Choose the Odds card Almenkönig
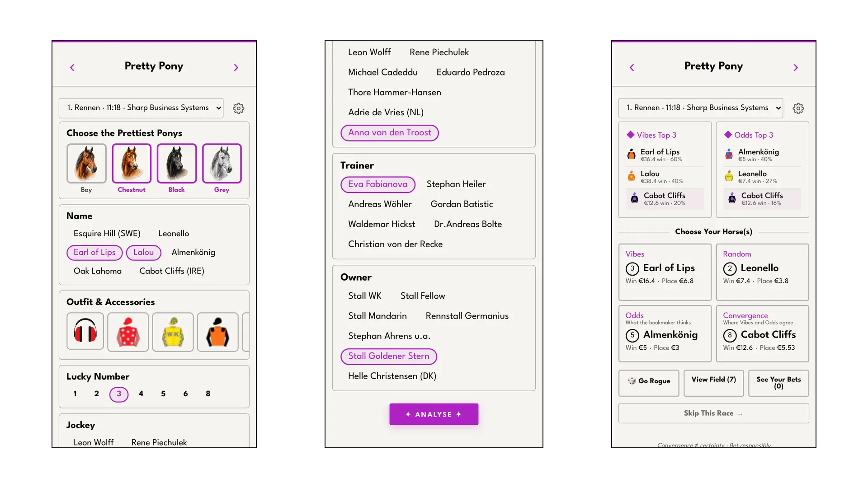The image size is (868, 488). [x=665, y=333]
